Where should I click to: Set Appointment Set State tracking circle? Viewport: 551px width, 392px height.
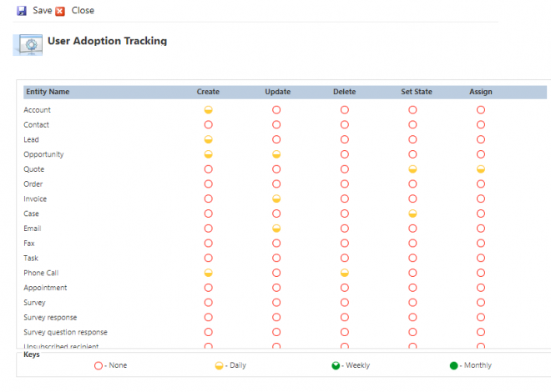pos(412,288)
